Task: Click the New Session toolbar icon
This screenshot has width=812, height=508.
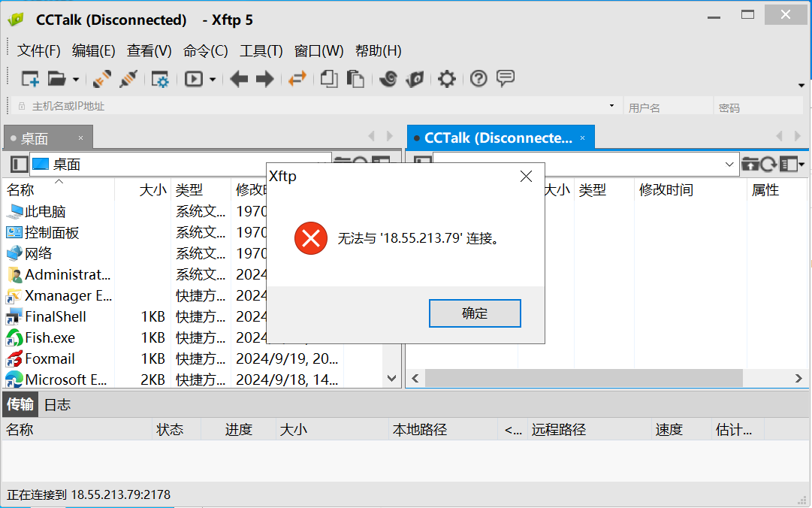Action: [30, 79]
